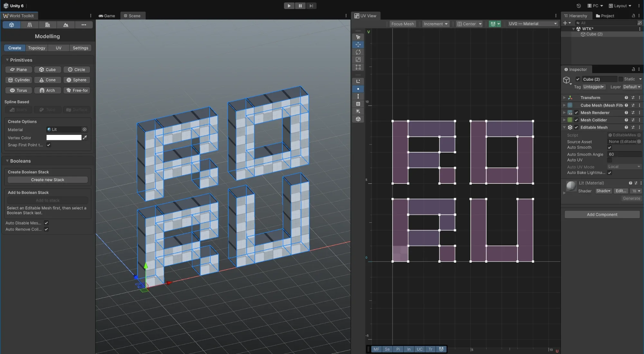Open the buildings tab in World Toolkit

48,25
